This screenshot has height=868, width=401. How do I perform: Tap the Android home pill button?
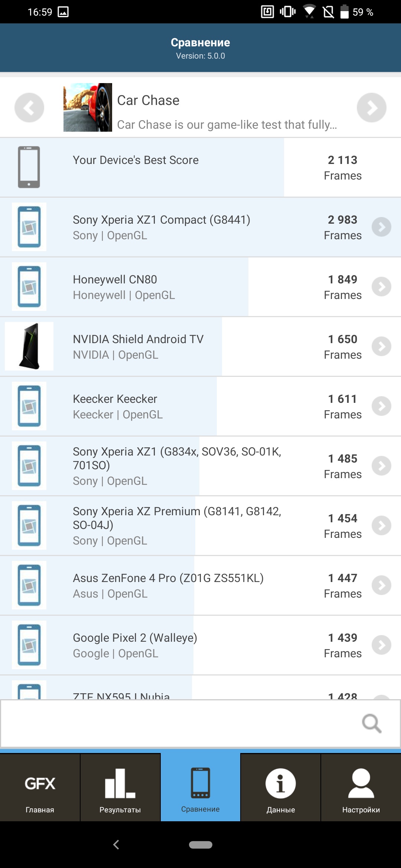pos(200,845)
